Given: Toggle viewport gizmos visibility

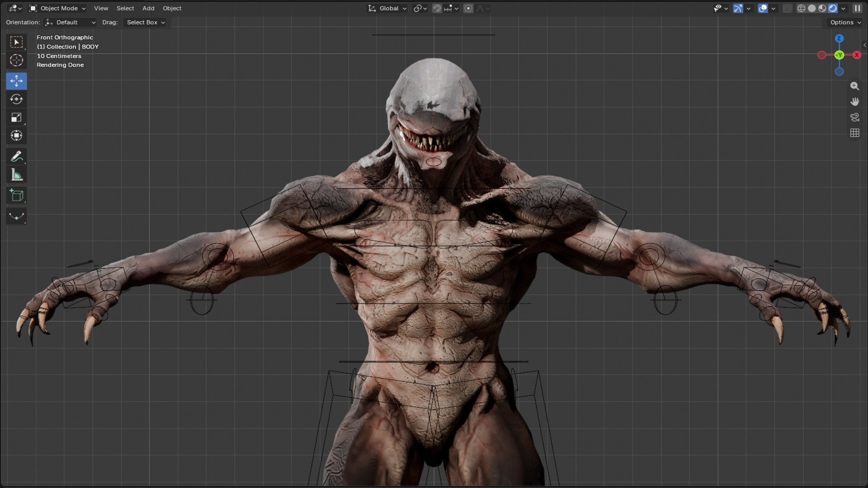Looking at the screenshot, I should point(738,8).
